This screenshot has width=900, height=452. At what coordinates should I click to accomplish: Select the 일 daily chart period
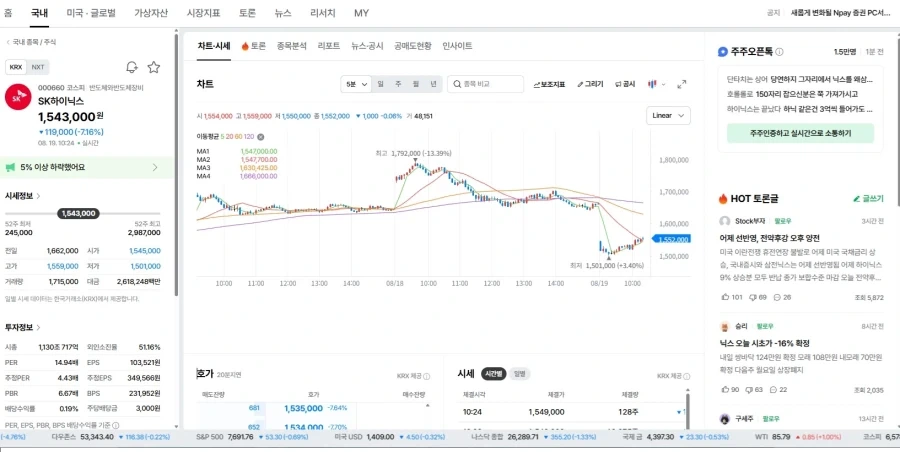pyautogui.click(x=381, y=84)
